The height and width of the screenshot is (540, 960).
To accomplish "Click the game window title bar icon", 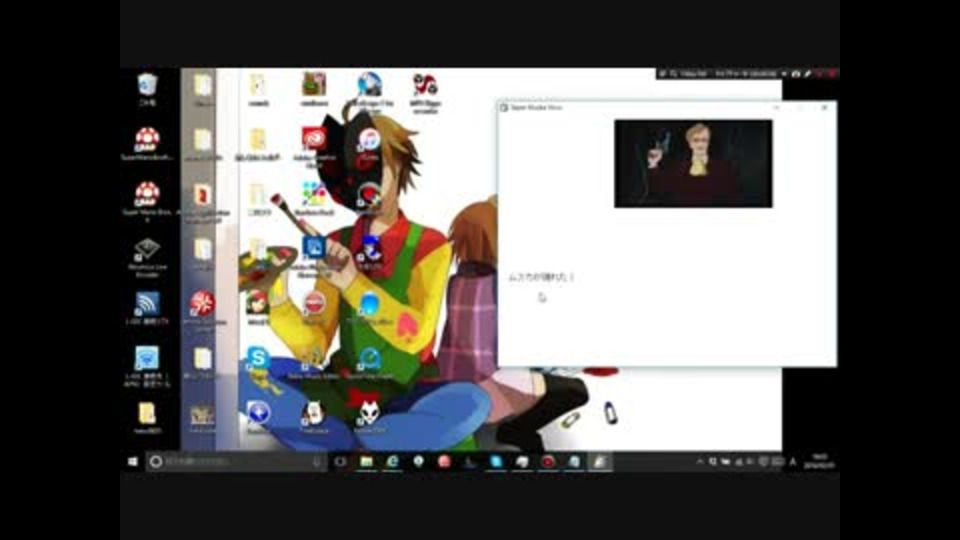I will pyautogui.click(x=504, y=107).
